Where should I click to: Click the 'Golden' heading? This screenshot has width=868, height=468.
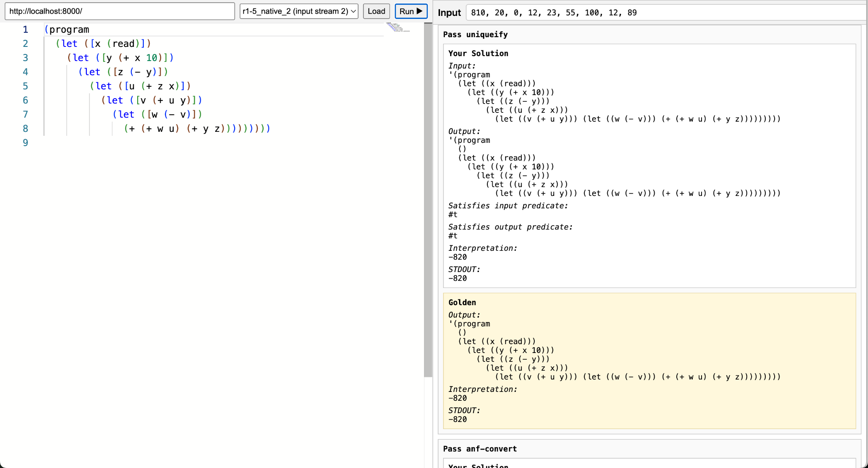coord(462,303)
